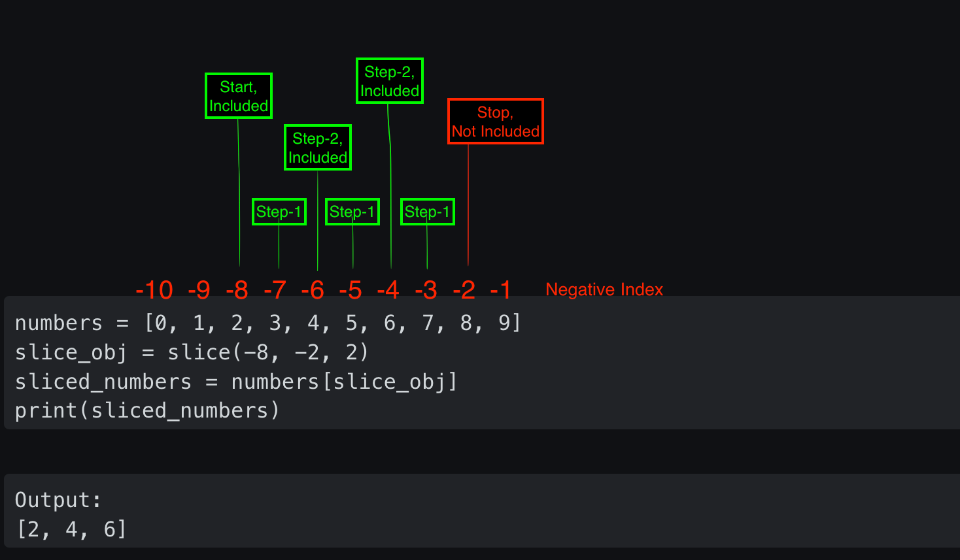Select the green line connecting Start to index -8

239,196
